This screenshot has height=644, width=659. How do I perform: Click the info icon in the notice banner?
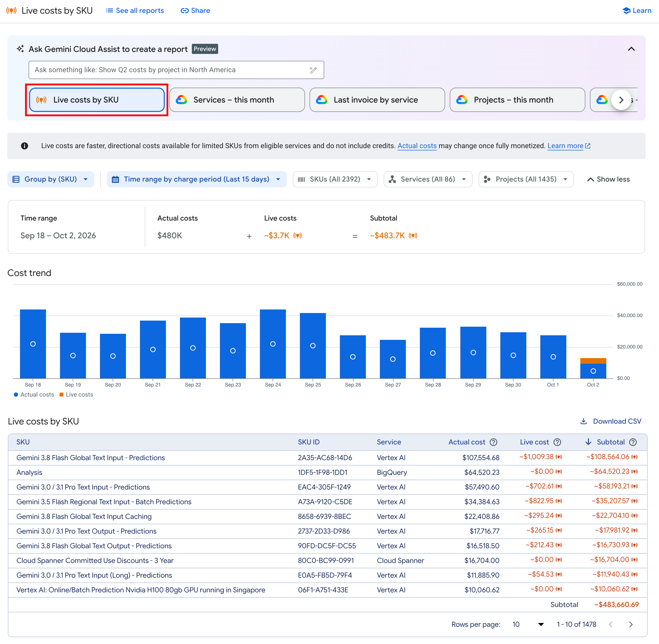tap(24, 146)
